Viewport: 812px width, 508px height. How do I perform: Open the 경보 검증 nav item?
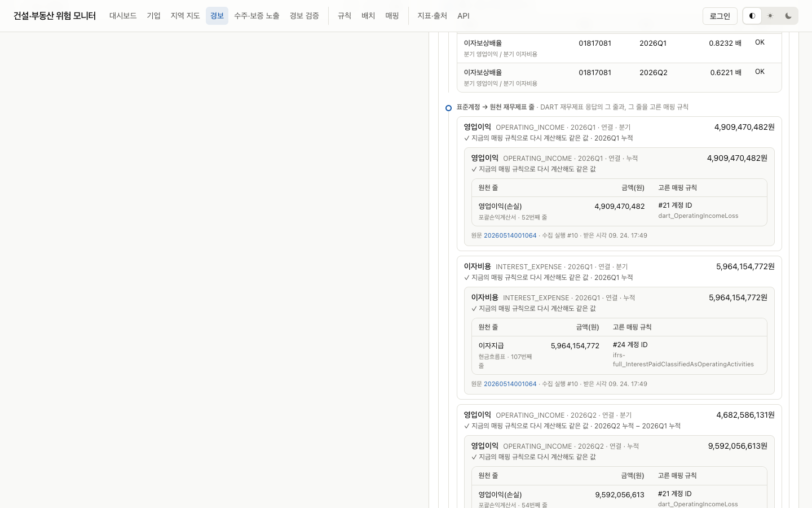click(x=304, y=16)
